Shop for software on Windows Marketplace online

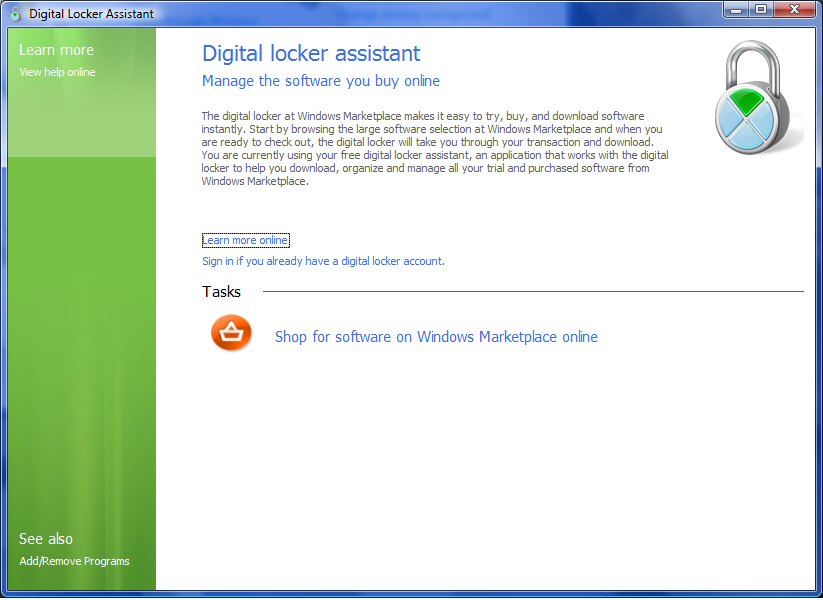point(436,336)
